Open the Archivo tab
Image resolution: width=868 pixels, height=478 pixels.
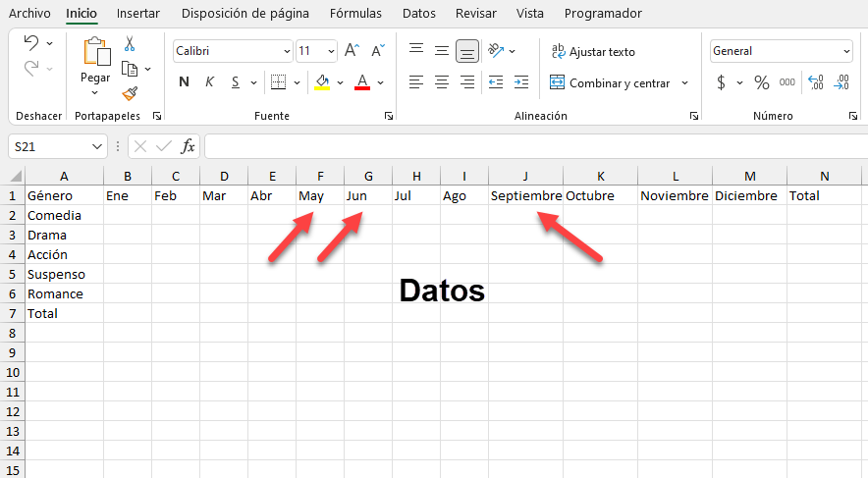click(29, 14)
